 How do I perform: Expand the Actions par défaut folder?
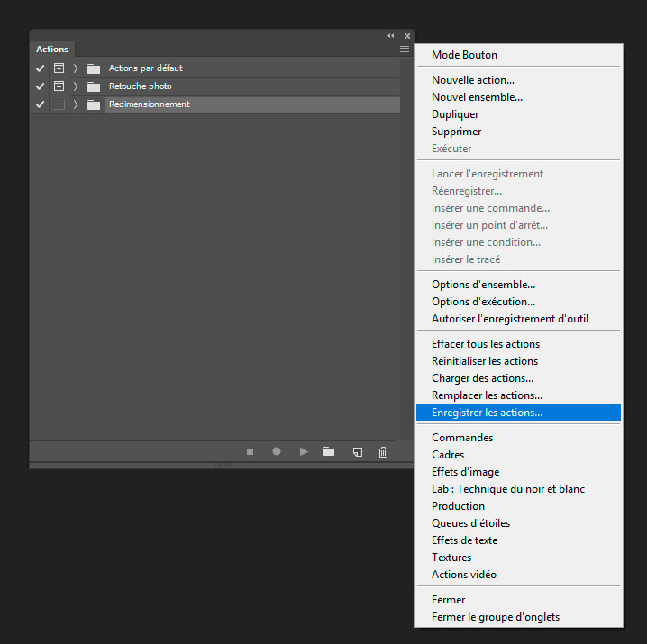point(76,68)
